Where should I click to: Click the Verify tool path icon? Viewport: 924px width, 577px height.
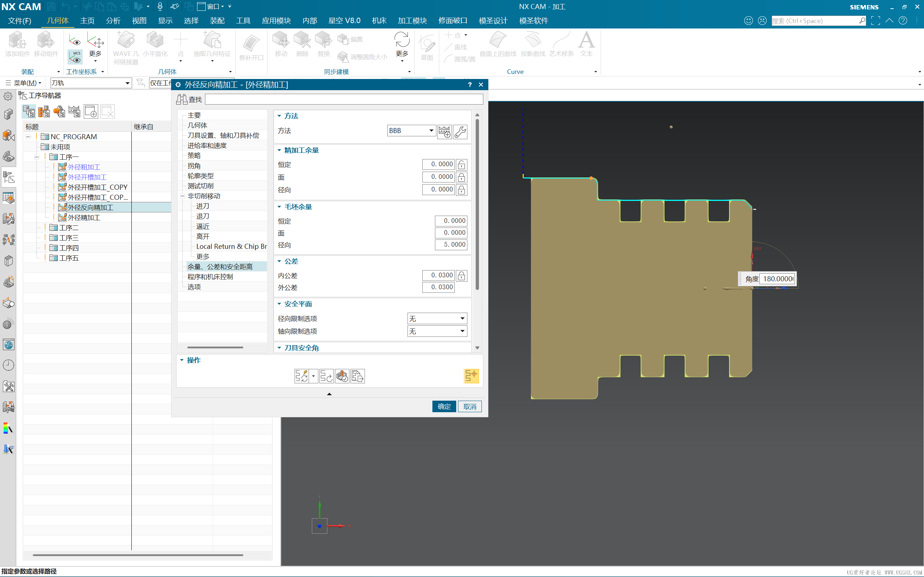(x=342, y=376)
